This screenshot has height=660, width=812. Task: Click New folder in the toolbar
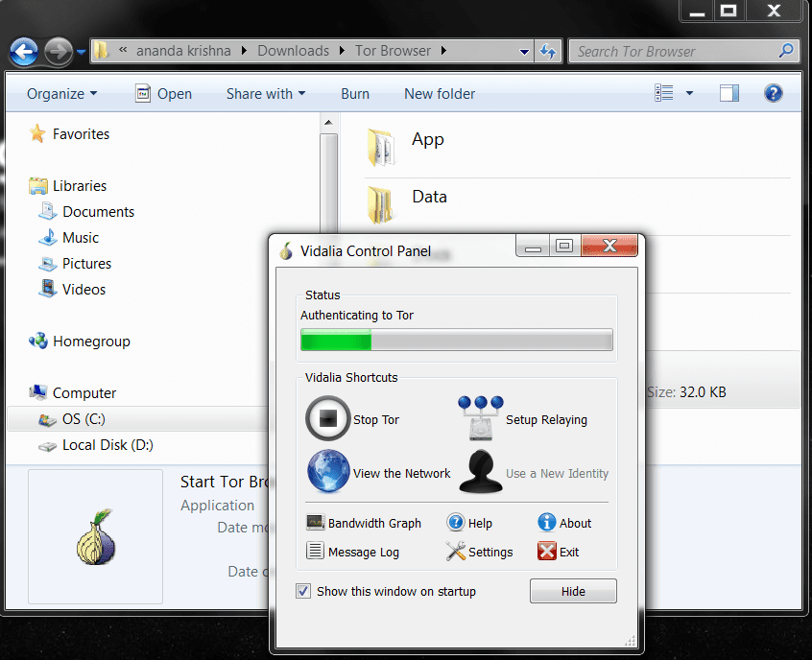pyautogui.click(x=440, y=94)
